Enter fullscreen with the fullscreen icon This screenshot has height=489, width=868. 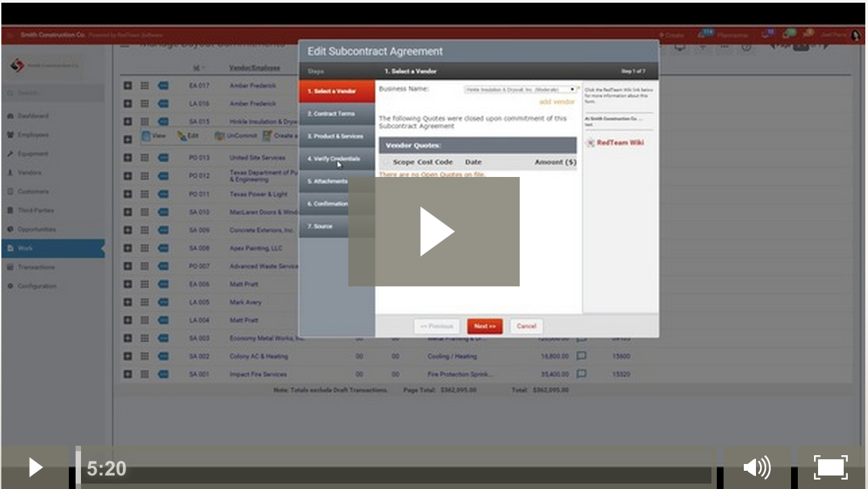click(831, 467)
